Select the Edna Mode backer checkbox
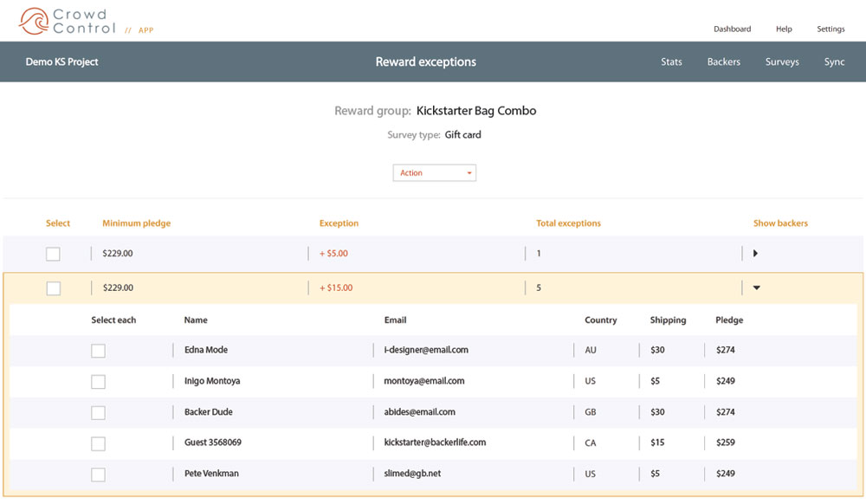This screenshot has width=866, height=504. pos(99,351)
